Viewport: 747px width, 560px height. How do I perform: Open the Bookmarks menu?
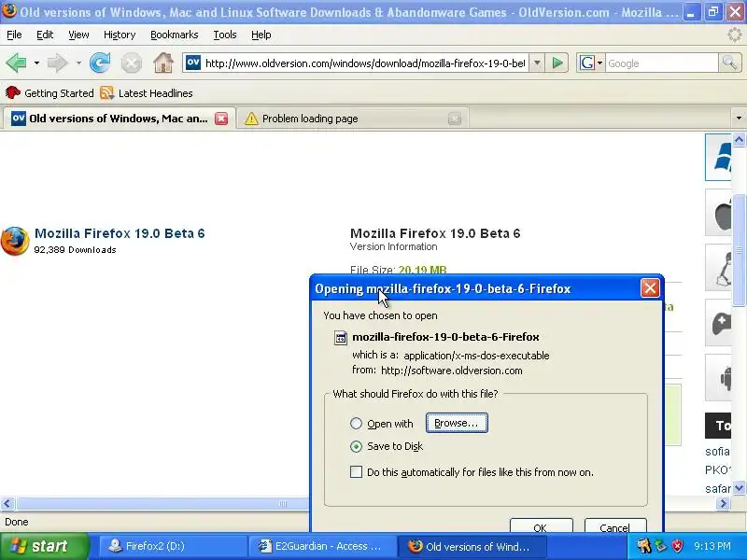click(175, 35)
